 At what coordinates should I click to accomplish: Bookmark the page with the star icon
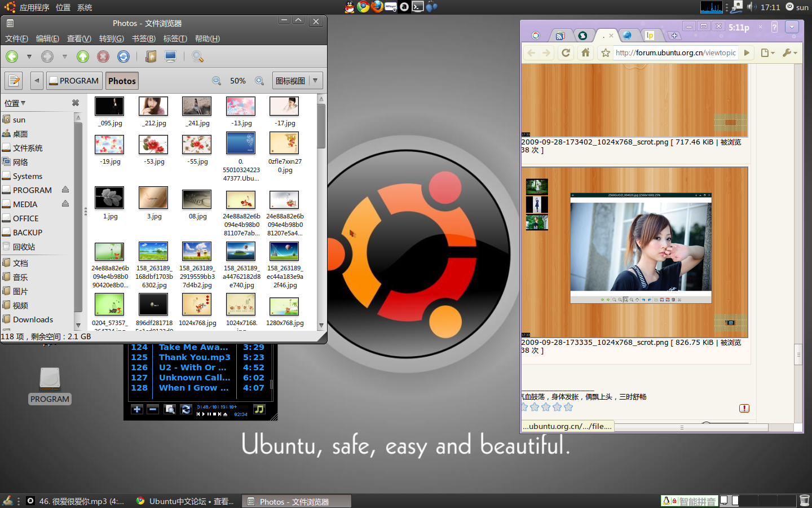(x=606, y=52)
